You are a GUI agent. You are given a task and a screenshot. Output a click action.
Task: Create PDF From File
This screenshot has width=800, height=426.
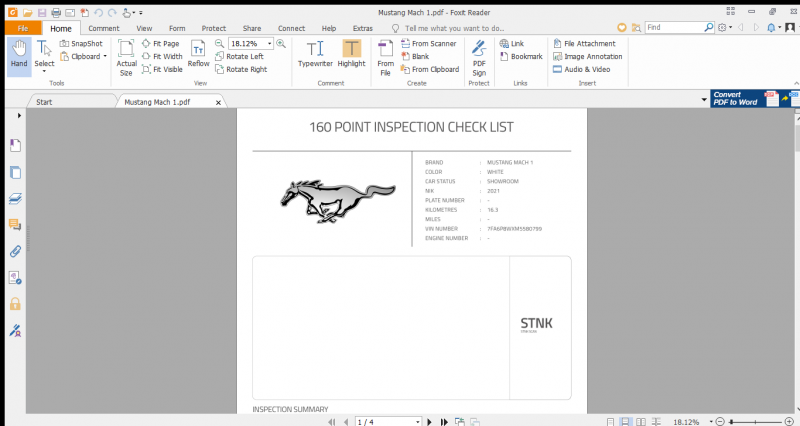point(386,58)
